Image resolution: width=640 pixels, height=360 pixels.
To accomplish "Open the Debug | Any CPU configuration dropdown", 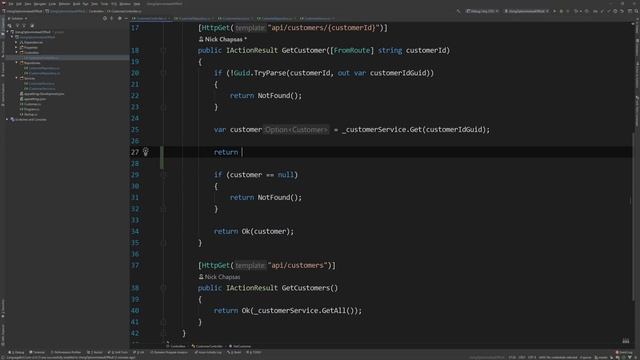I will pos(482,11).
